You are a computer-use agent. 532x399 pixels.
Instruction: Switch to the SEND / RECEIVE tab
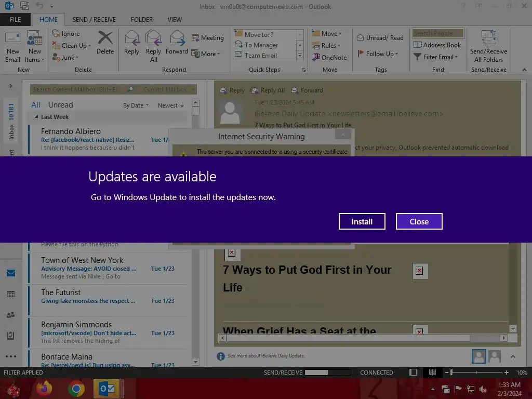pyautogui.click(x=94, y=20)
